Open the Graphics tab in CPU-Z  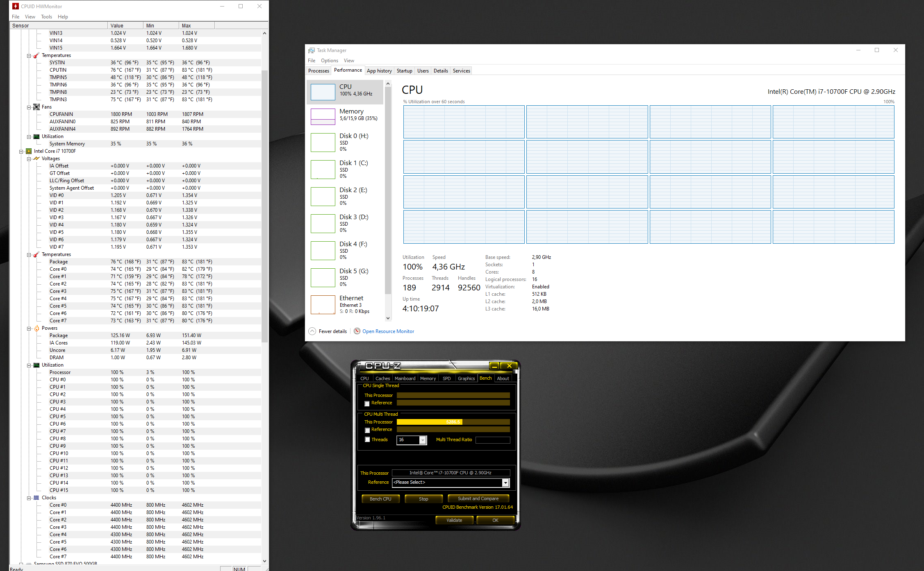[466, 378]
